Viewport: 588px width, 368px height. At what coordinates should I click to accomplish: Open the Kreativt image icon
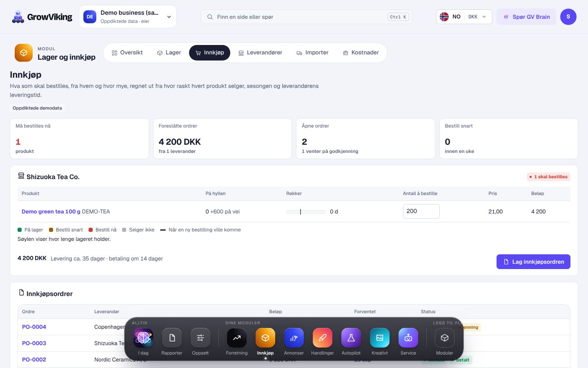pos(380,338)
